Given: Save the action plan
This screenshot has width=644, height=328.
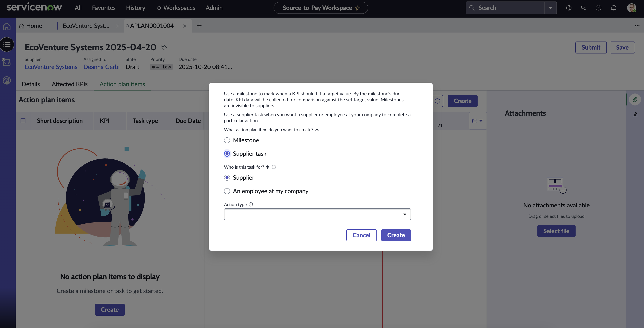Looking at the screenshot, I should point(622,47).
